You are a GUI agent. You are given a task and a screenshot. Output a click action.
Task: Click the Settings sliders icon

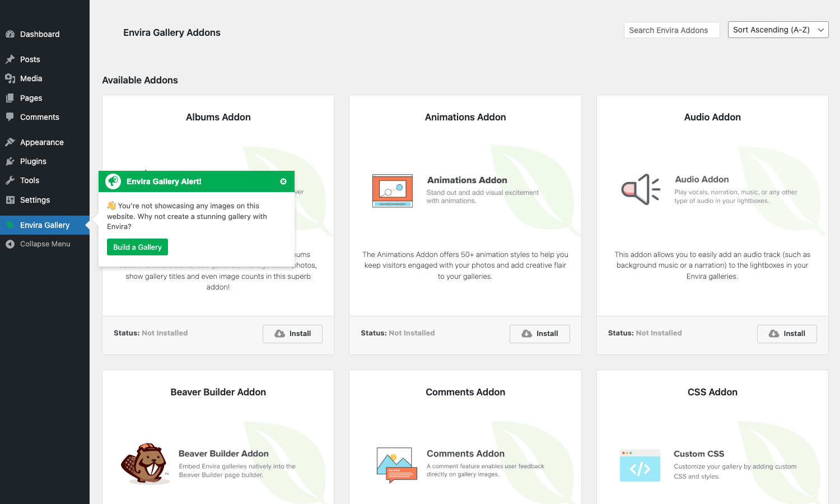[10, 200]
